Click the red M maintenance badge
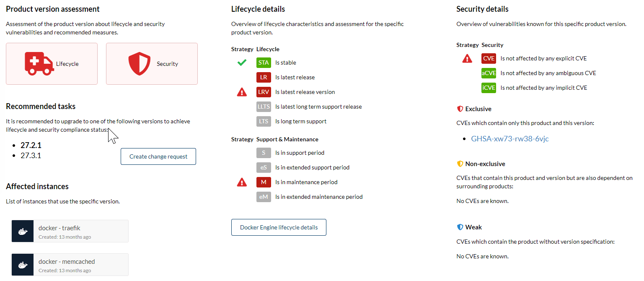Screen dimensions: 644x281 coord(264,182)
